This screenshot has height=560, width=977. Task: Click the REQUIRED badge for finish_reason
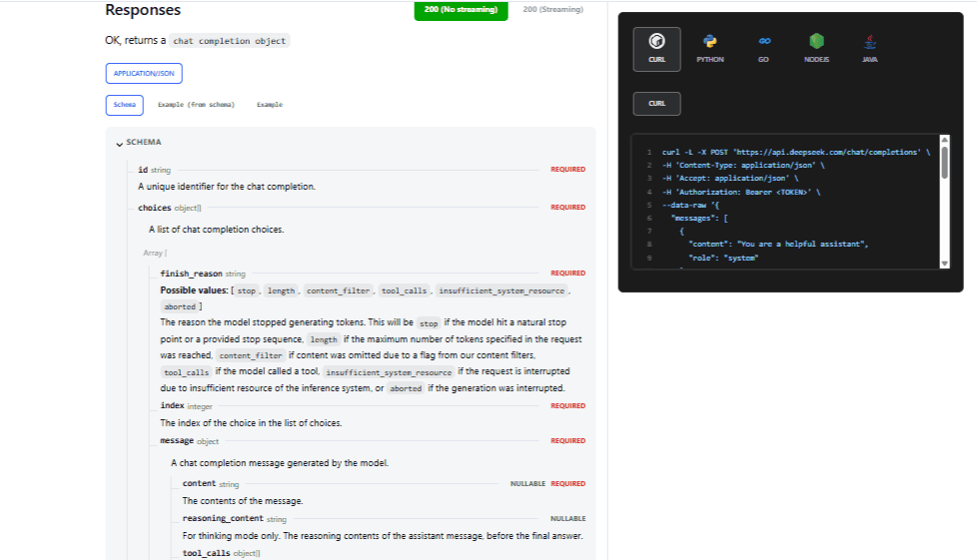pos(567,274)
